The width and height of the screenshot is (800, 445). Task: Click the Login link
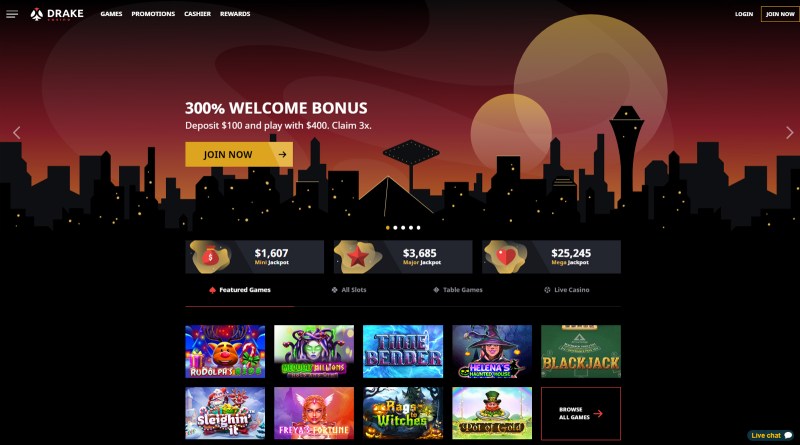[x=744, y=14]
